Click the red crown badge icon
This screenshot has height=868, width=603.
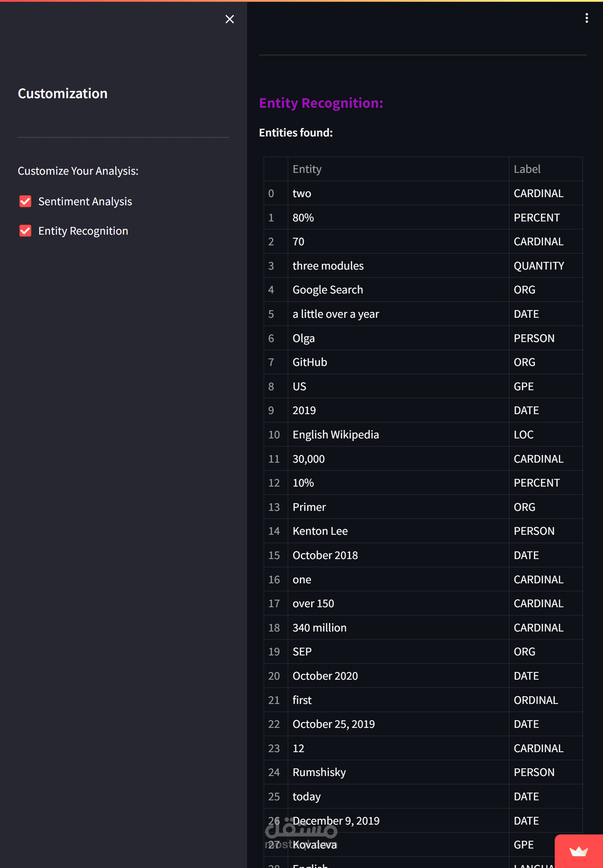click(578, 851)
